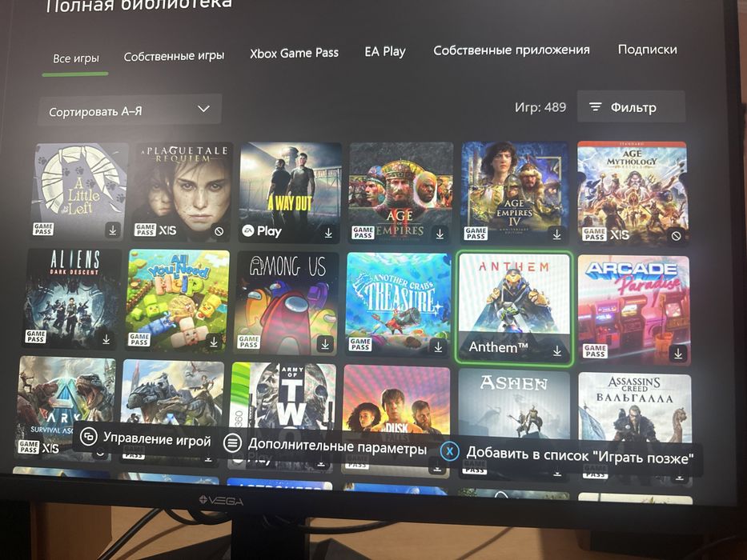
Task: Select the Army of Two tile
Action: [283, 416]
